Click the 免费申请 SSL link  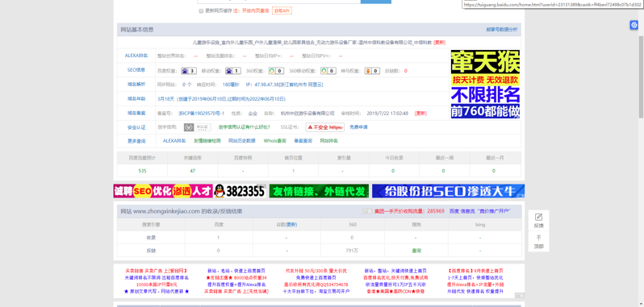[x=358, y=127]
